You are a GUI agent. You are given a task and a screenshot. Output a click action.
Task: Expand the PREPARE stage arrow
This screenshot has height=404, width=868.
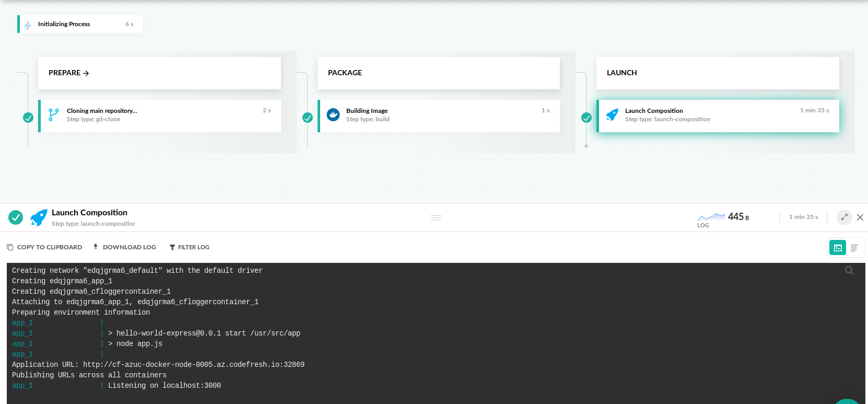(86, 73)
